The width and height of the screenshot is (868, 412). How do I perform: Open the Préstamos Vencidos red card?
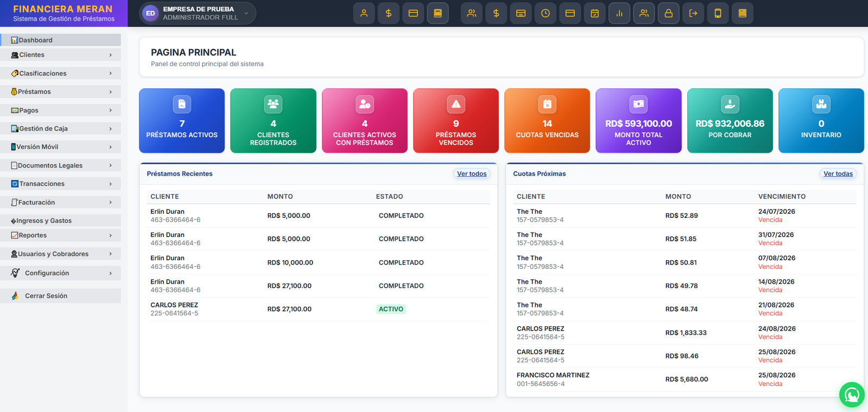click(x=456, y=121)
